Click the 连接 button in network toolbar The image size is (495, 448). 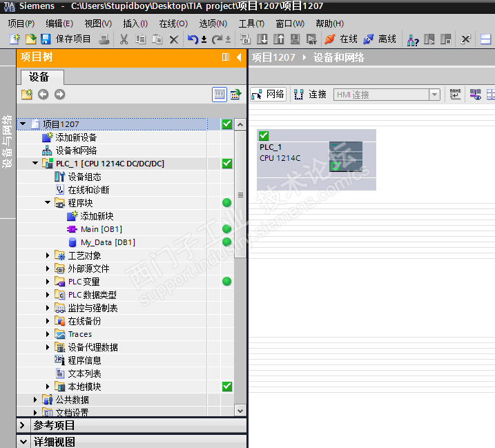(310, 94)
